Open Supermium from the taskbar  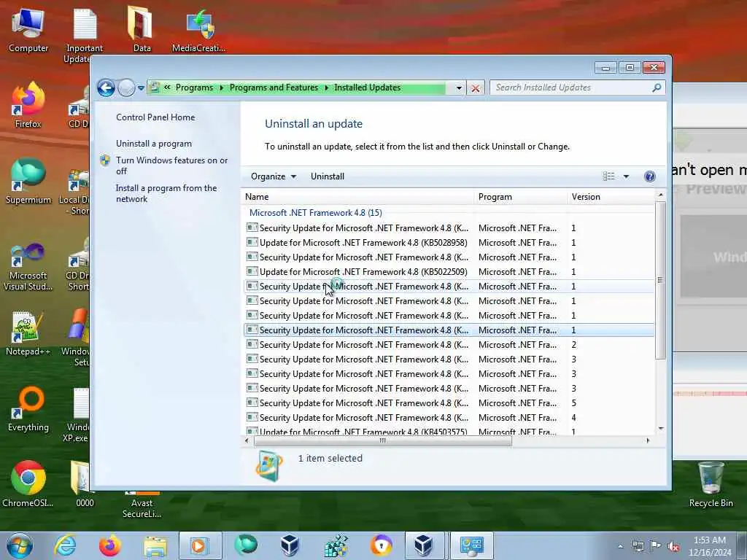(x=245, y=545)
